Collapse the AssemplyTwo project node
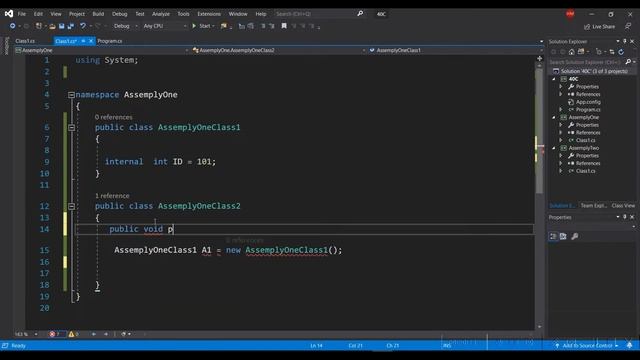Image resolution: width=640 pixels, height=360 pixels. coord(554,148)
